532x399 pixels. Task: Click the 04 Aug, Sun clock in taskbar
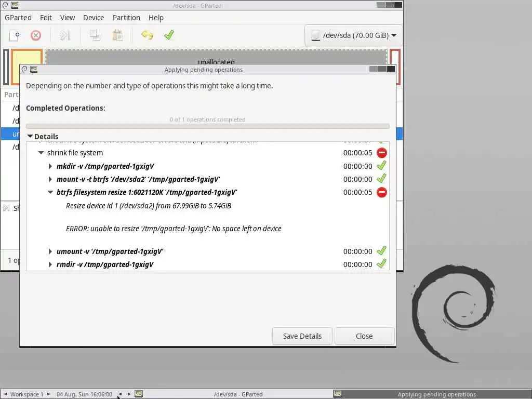(84, 394)
